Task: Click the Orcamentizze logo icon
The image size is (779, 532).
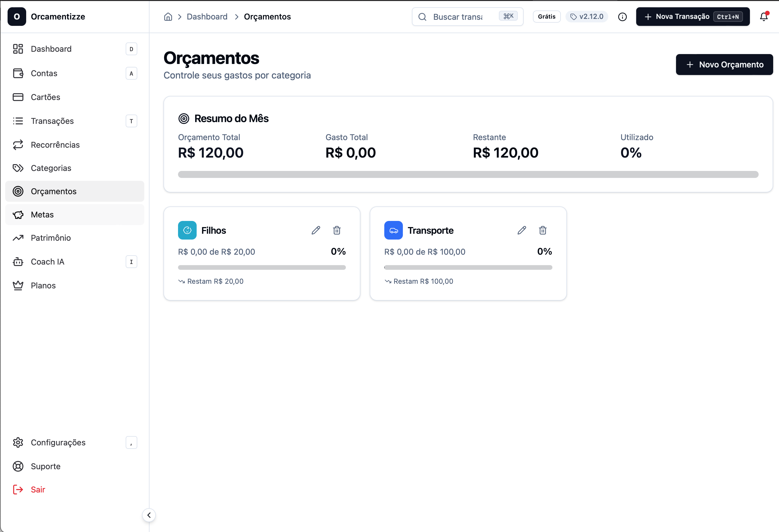Action: pyautogui.click(x=17, y=16)
